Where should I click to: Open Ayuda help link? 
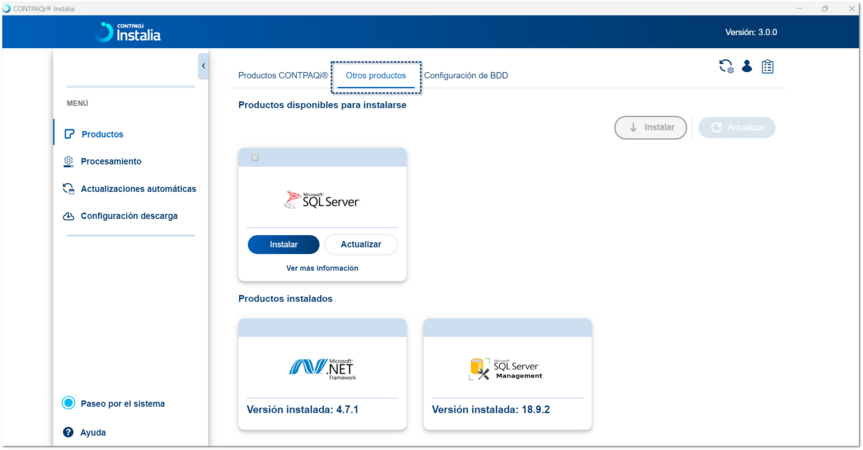coord(93,432)
